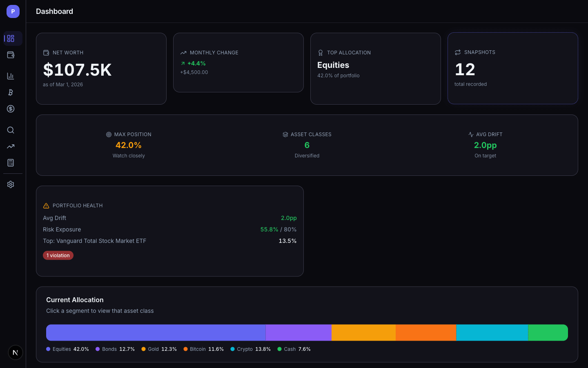588x368 pixels.
Task: Click Top: Vanguard Total Stock Market ETF row
Action: coord(170,241)
